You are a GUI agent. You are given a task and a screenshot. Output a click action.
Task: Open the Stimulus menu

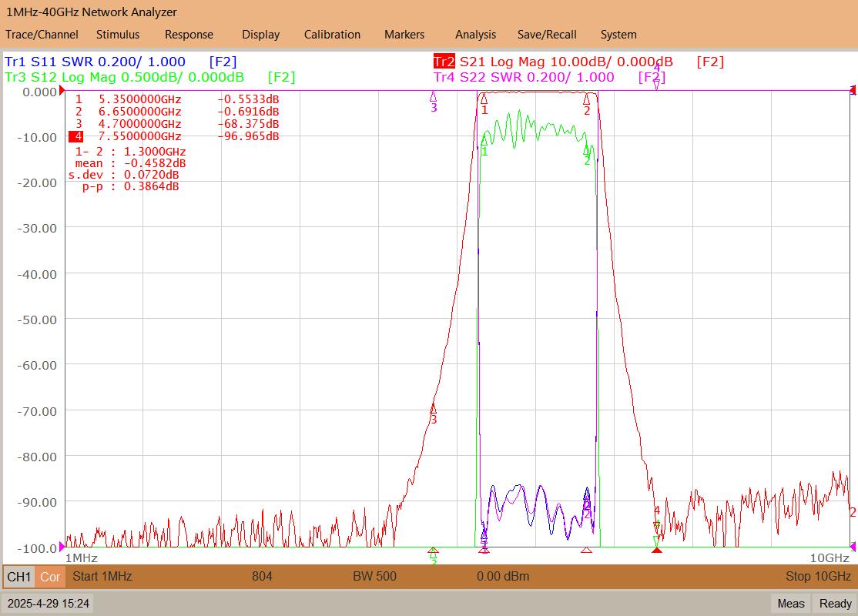coord(118,35)
